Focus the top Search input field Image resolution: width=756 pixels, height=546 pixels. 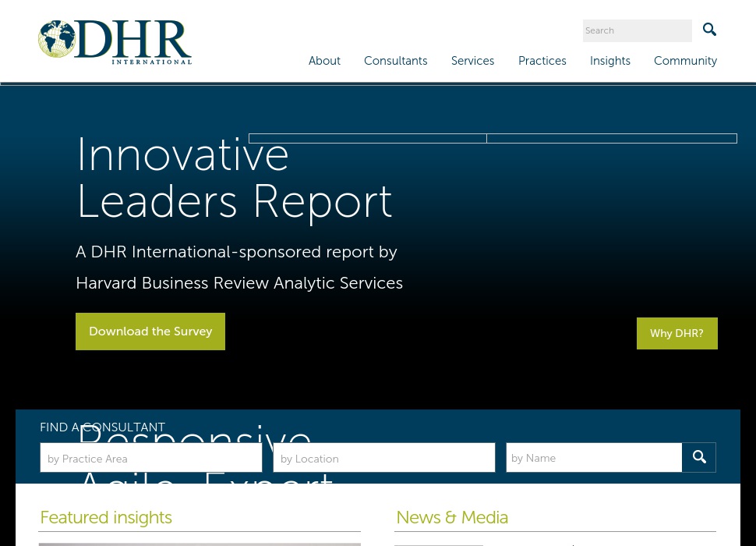point(637,30)
